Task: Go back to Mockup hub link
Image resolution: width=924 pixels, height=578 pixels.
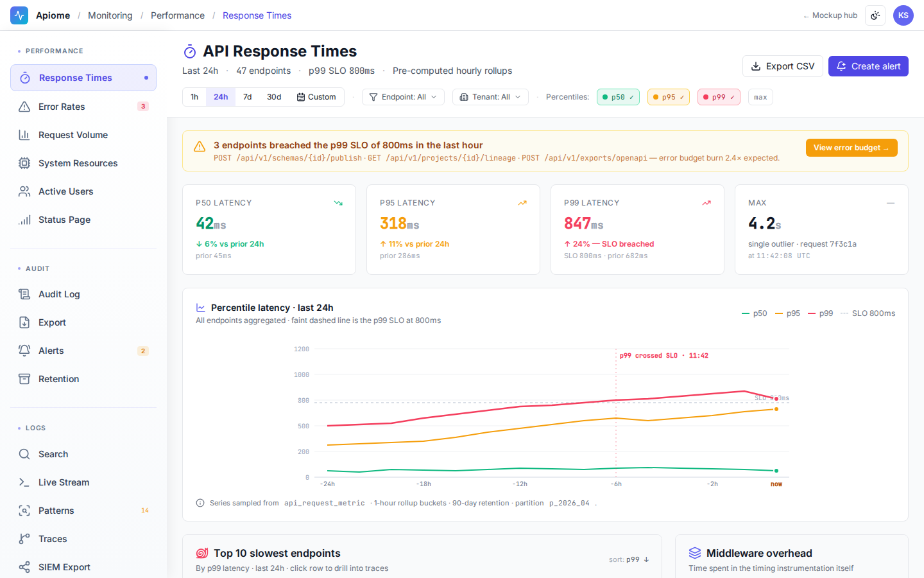Action: coord(830,15)
